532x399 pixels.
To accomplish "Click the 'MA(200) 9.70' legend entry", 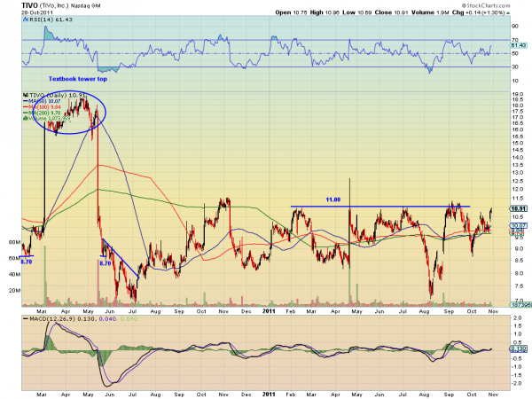I will click(45, 113).
